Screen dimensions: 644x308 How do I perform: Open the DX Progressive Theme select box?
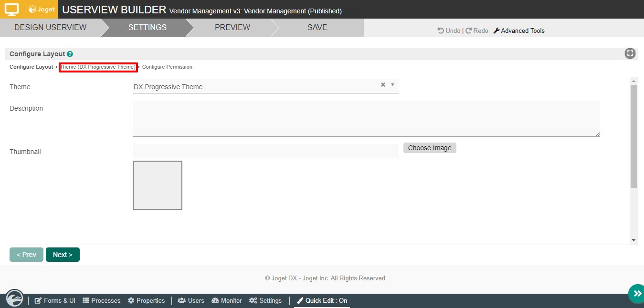265,86
